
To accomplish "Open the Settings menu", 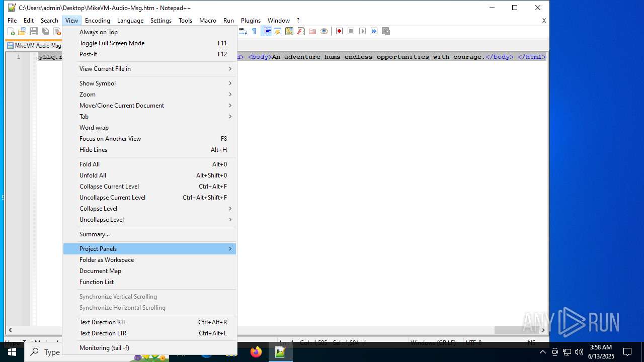I will click(161, 21).
